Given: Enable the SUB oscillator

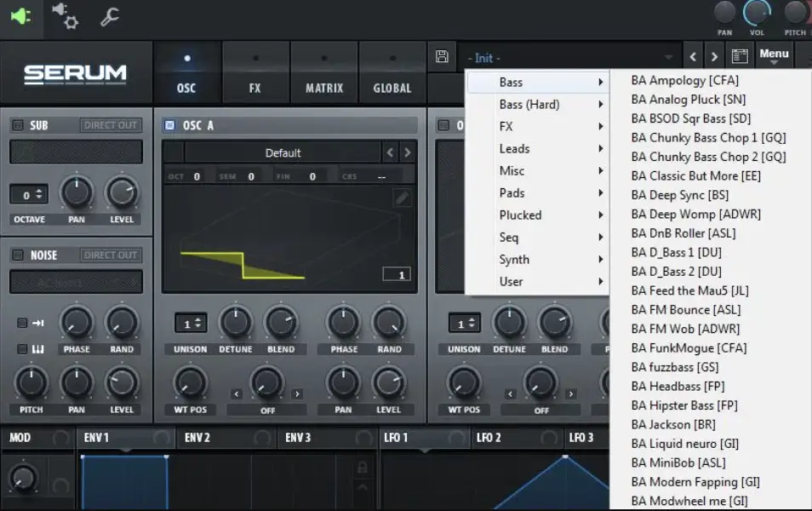Looking at the screenshot, I should [x=17, y=125].
